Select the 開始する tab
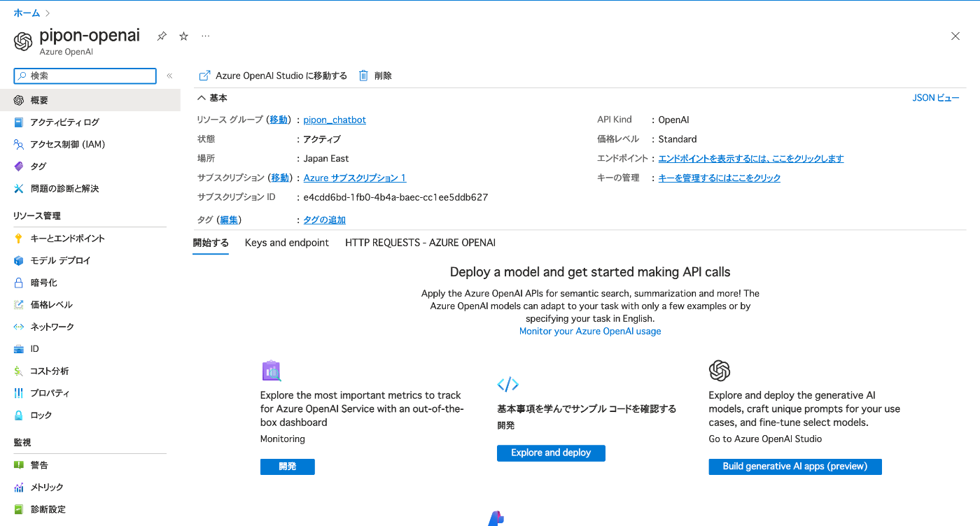980x526 pixels. pyautogui.click(x=211, y=243)
